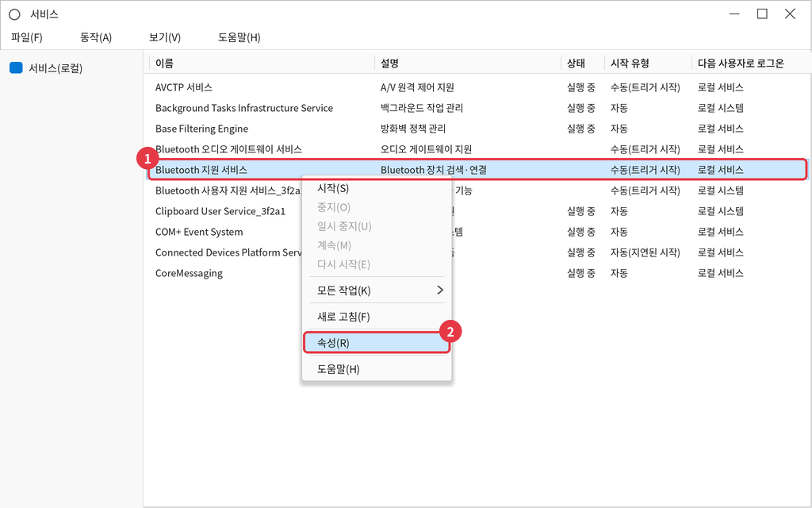This screenshot has width=812, height=508.
Task: Click 실행 중 status of CoreMessaging
Action: click(581, 273)
